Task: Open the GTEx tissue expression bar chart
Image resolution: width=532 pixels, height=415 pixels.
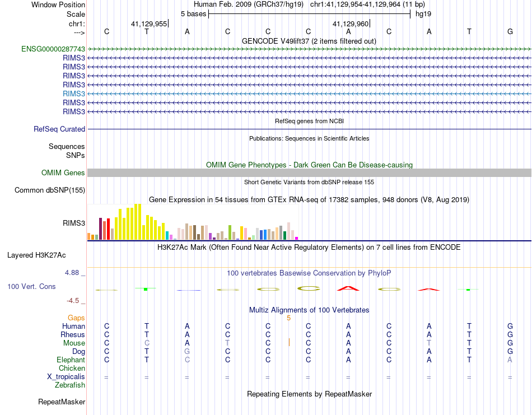Action: point(193,222)
